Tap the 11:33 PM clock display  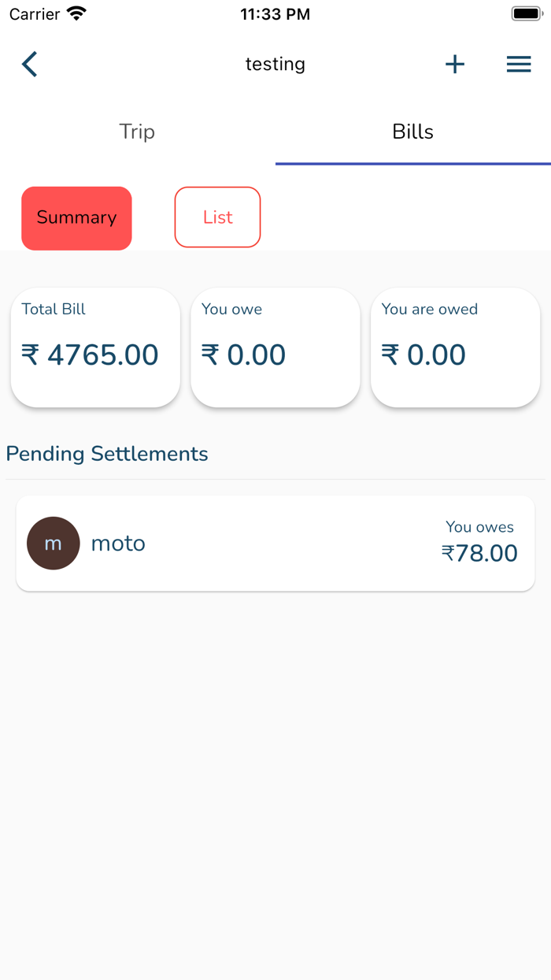click(x=275, y=13)
